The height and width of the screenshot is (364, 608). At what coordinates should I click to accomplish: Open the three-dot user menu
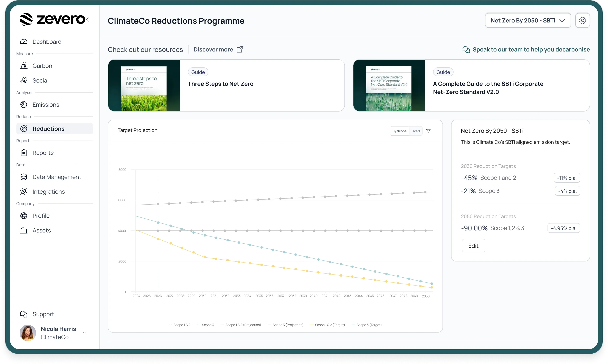point(86,332)
